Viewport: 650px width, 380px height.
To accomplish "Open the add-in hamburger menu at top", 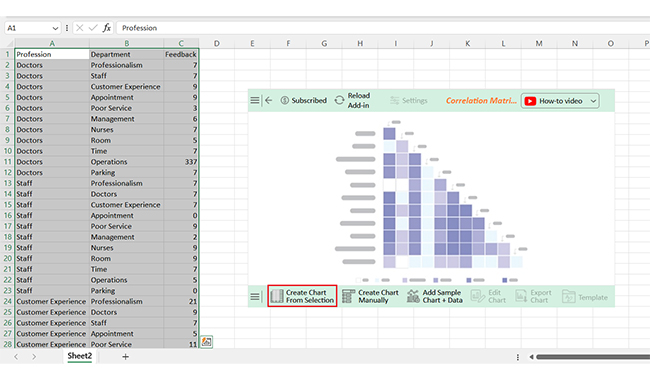I will pos(255,100).
